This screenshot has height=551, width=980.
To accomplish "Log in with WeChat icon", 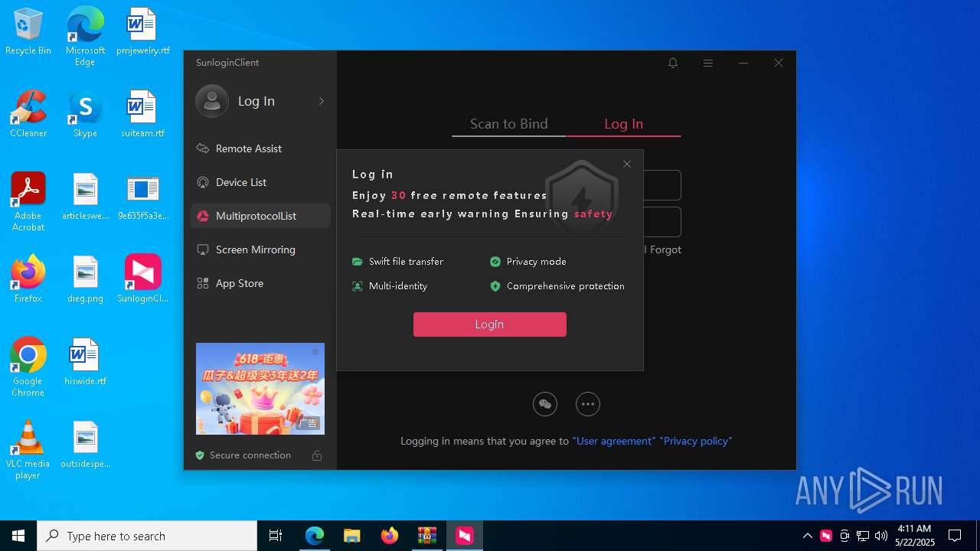I will pos(545,404).
